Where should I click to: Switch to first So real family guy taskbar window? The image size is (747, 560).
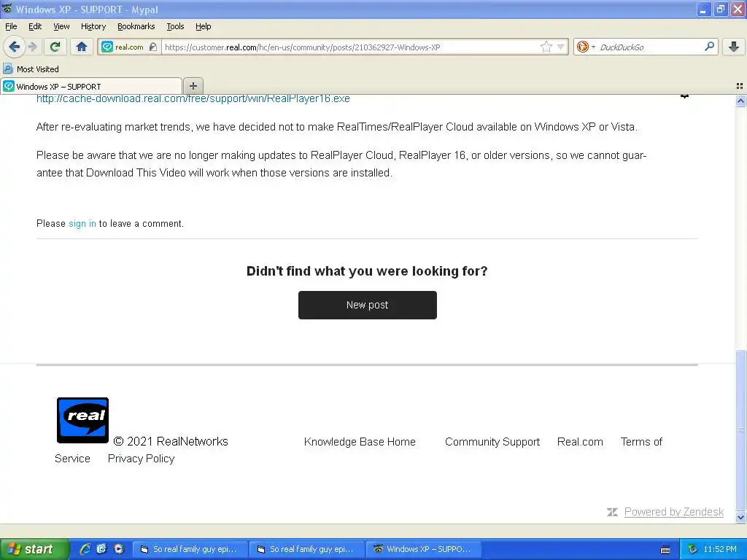click(190, 550)
